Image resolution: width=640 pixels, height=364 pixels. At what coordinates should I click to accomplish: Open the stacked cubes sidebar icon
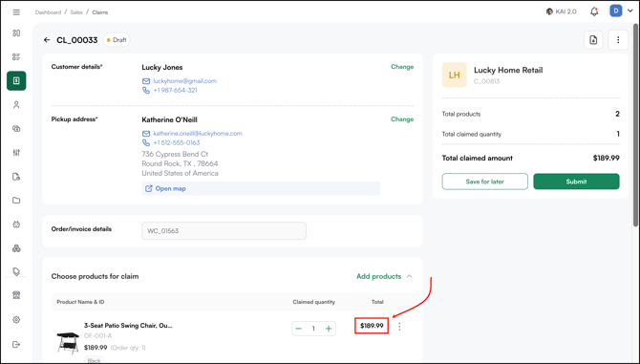pyautogui.click(x=16, y=248)
